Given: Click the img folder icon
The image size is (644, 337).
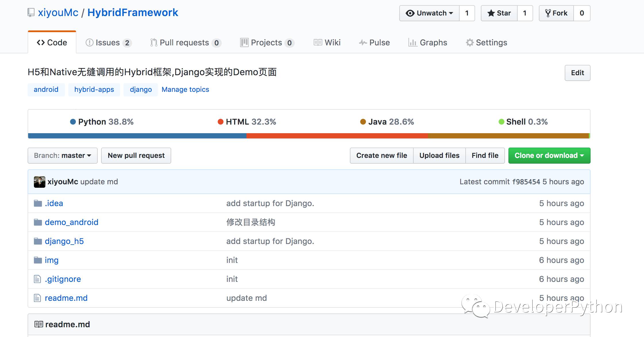Looking at the screenshot, I should [38, 260].
